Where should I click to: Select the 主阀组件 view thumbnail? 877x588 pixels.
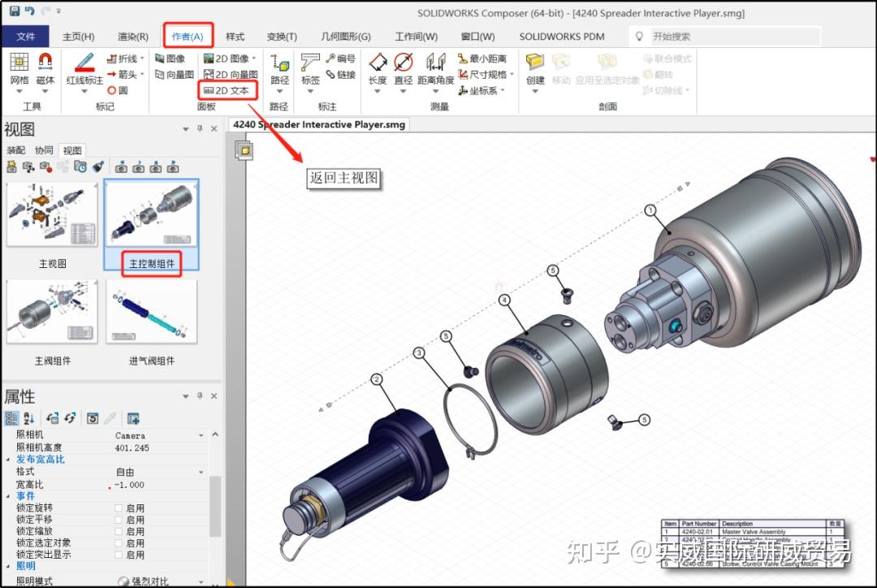pyautogui.click(x=51, y=311)
